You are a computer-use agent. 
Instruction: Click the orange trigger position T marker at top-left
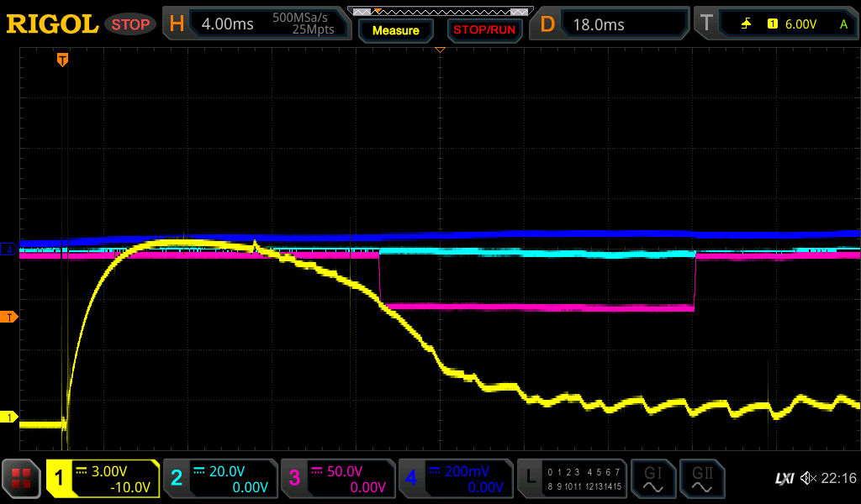point(62,60)
